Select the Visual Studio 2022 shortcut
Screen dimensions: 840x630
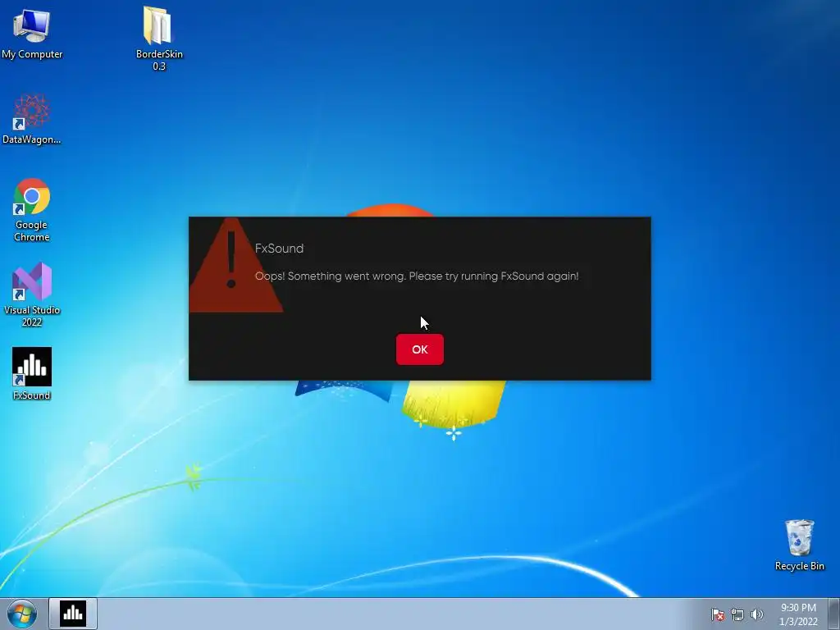point(32,294)
